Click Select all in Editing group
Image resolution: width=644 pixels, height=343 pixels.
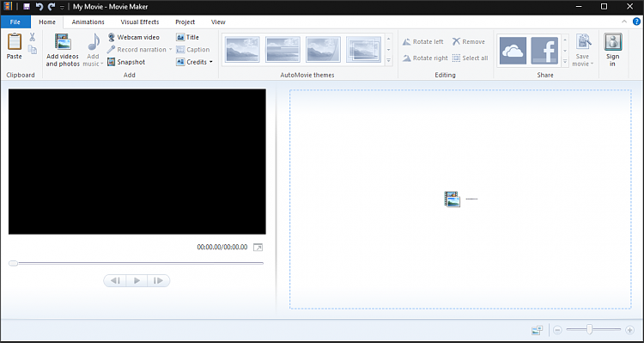471,58
